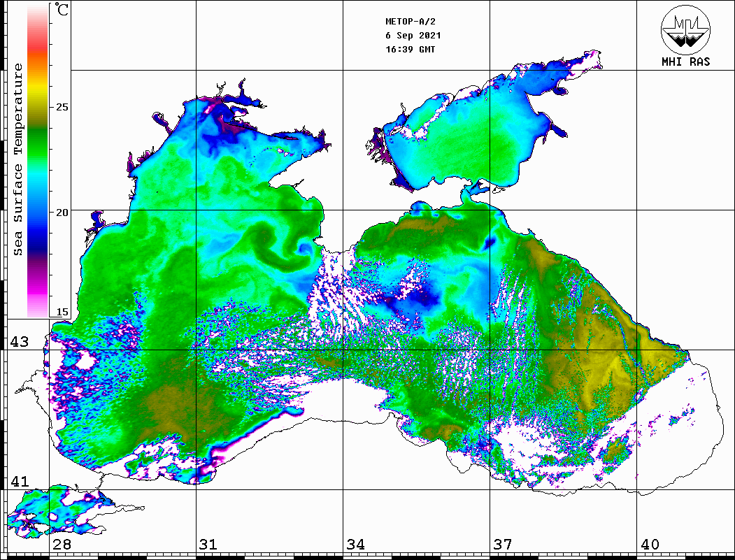This screenshot has height=560, width=735.
Task: Click the '25' tick on temperature scale
Action: [62, 107]
